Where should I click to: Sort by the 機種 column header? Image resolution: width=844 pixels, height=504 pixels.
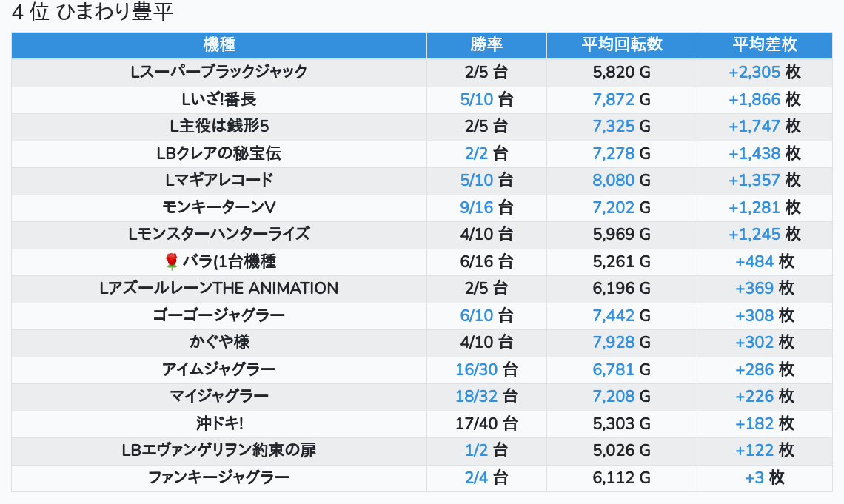(219, 44)
